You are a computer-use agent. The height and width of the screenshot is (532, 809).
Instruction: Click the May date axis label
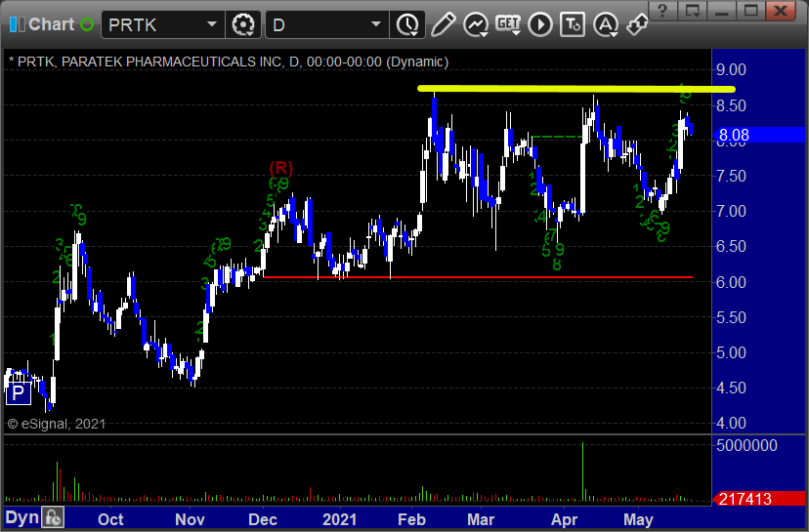(x=638, y=519)
